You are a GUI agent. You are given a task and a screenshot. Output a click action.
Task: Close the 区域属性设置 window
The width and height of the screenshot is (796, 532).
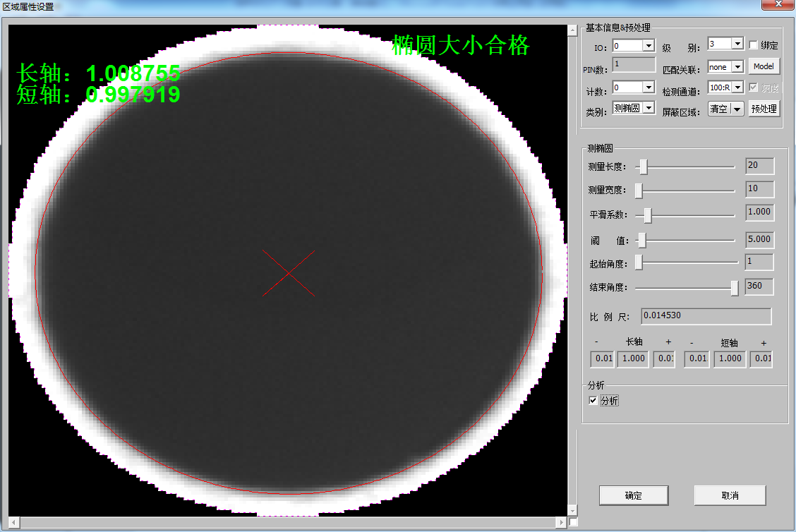pyautogui.click(x=778, y=4)
